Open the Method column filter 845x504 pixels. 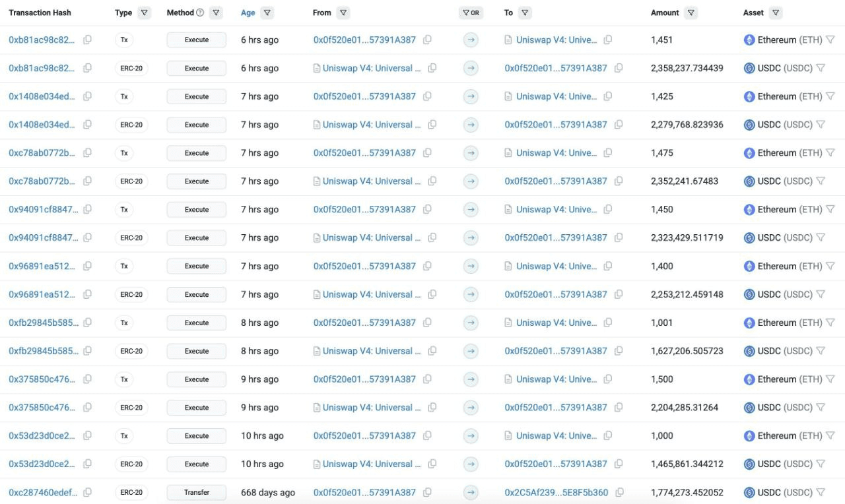click(x=216, y=13)
